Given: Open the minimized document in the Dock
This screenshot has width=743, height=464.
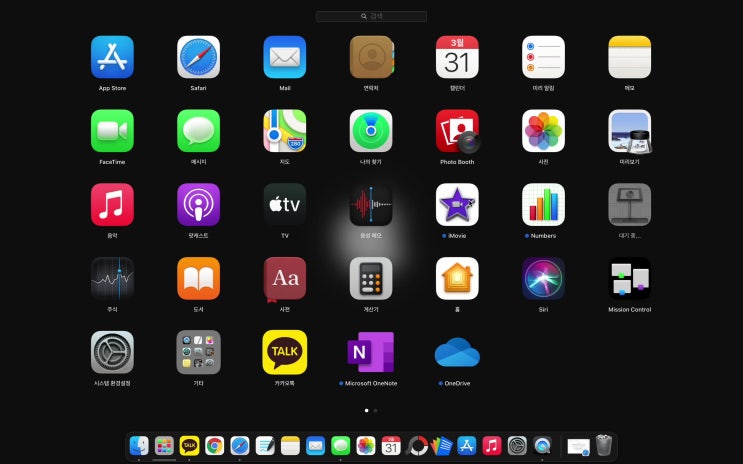Looking at the screenshot, I should click(579, 446).
